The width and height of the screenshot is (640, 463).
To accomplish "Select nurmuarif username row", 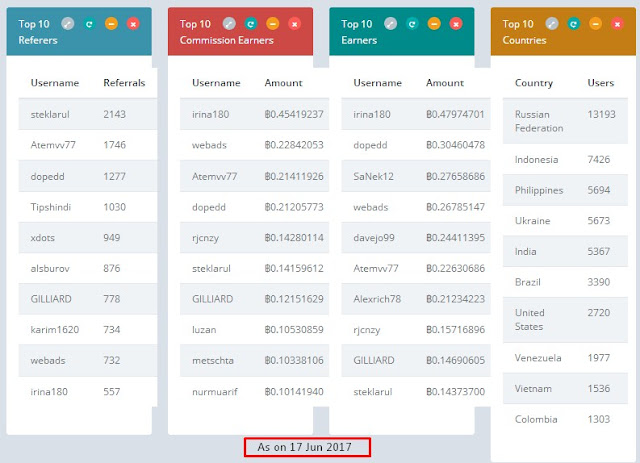I will click(215, 392).
